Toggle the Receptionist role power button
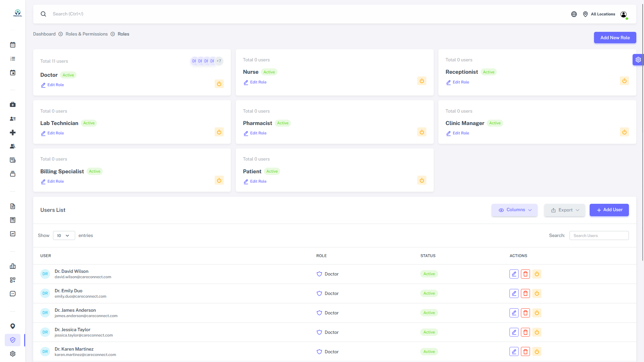The width and height of the screenshot is (644, 362). [x=624, y=81]
